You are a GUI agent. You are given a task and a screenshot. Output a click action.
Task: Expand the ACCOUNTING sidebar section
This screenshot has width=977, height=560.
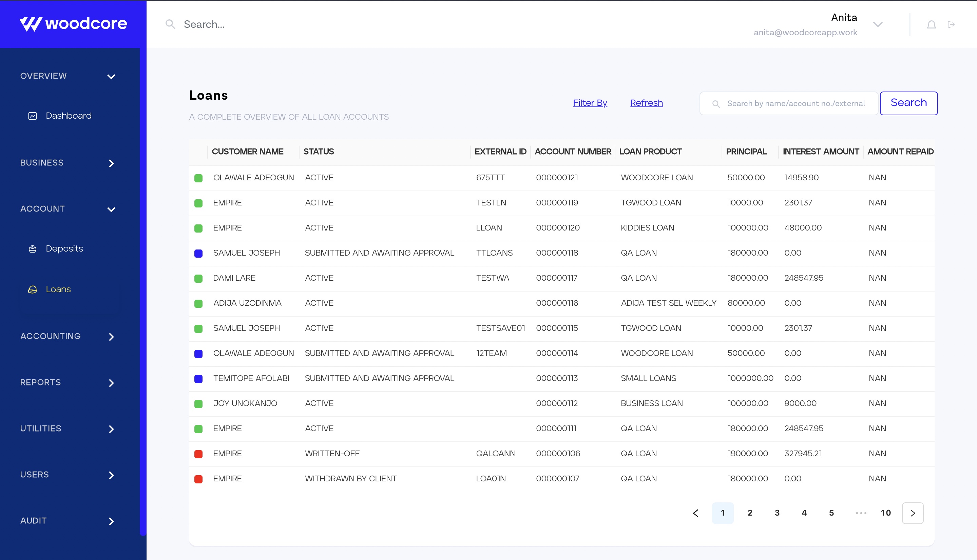tap(111, 337)
